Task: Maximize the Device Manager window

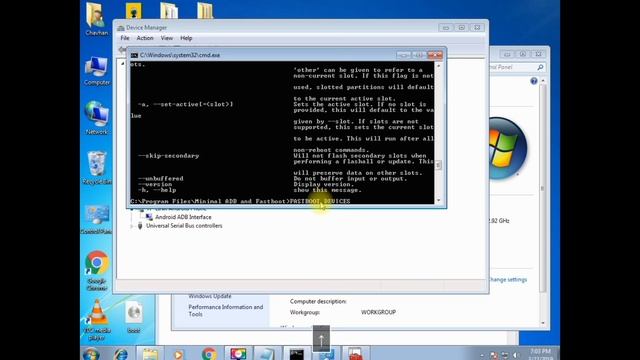Action: pos(461,28)
